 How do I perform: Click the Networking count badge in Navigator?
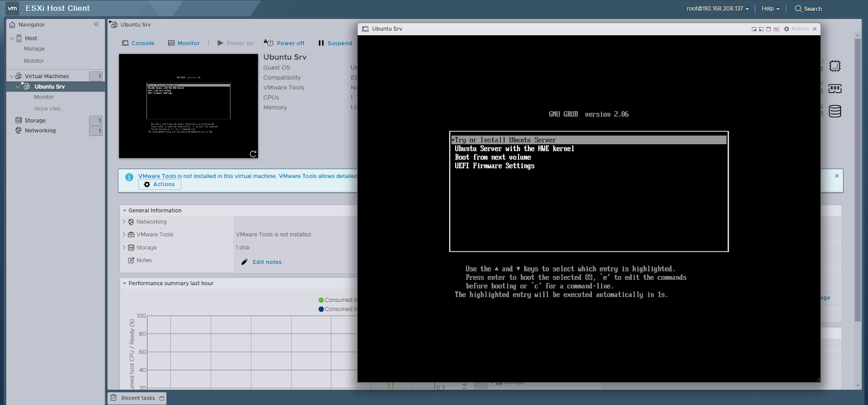coord(96,131)
